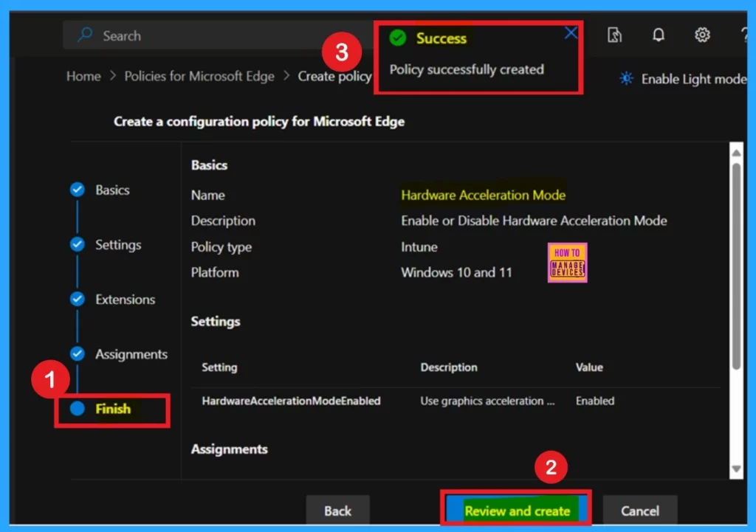Click 'Policy successfully created' message
The height and width of the screenshot is (532, 756).
[467, 69]
